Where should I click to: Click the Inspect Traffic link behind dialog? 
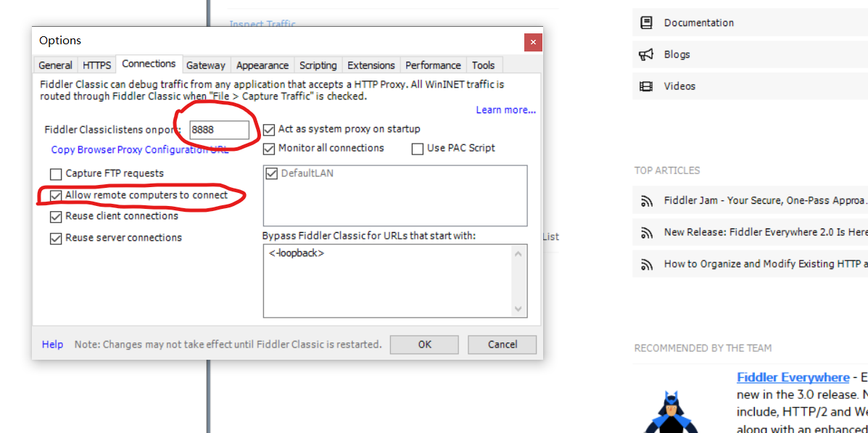(x=263, y=24)
